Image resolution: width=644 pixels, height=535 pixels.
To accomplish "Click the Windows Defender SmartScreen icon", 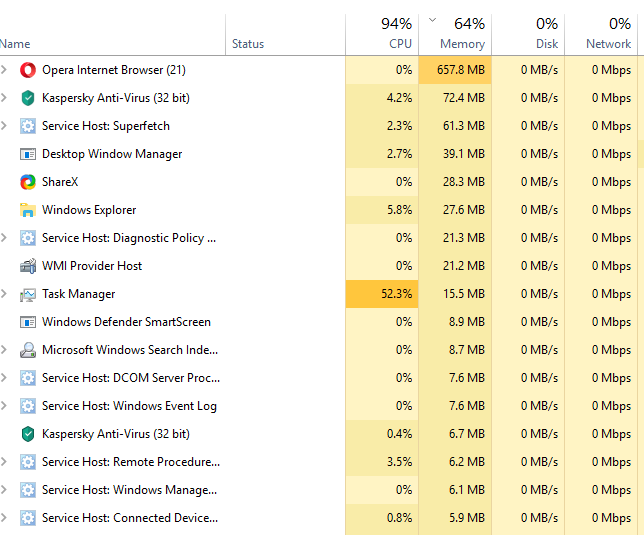I will [28, 322].
